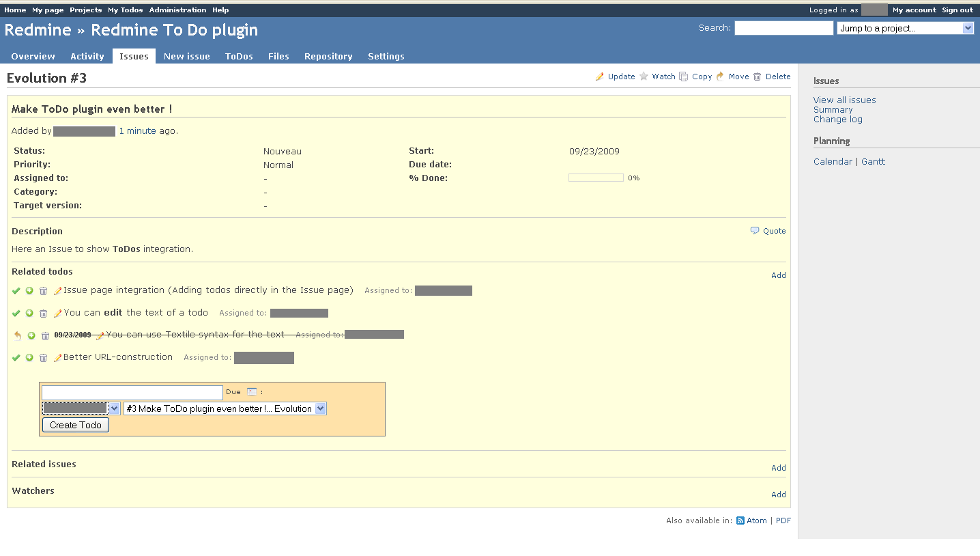Click the Quote speech bubble icon
The height and width of the screenshot is (556, 980).
[x=755, y=231]
